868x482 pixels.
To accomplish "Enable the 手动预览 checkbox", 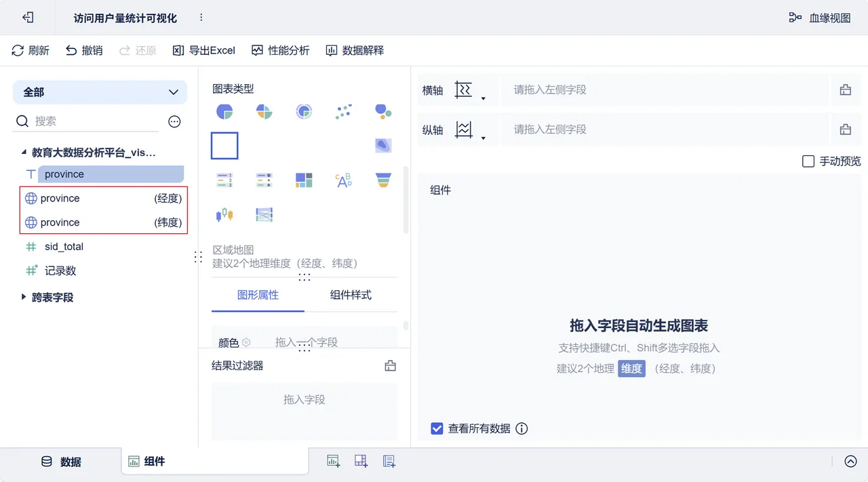I will point(808,161).
